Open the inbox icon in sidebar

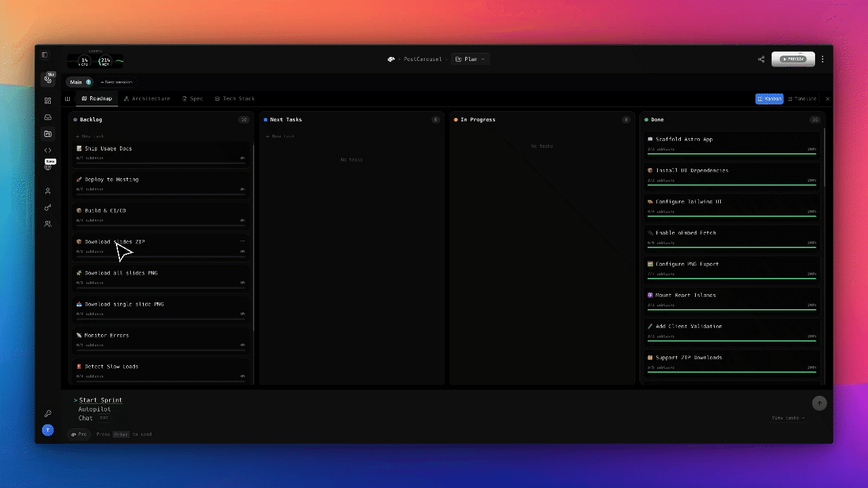(47, 117)
